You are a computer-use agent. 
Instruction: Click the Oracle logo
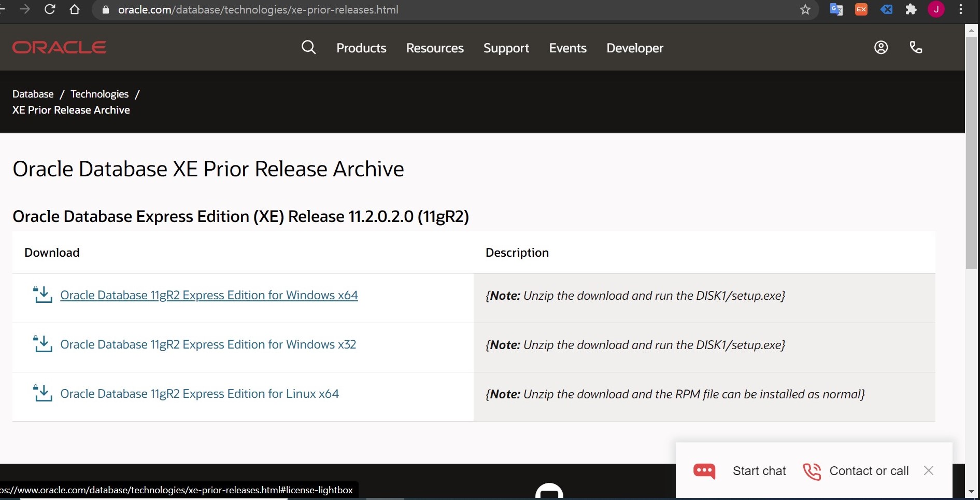(x=59, y=47)
